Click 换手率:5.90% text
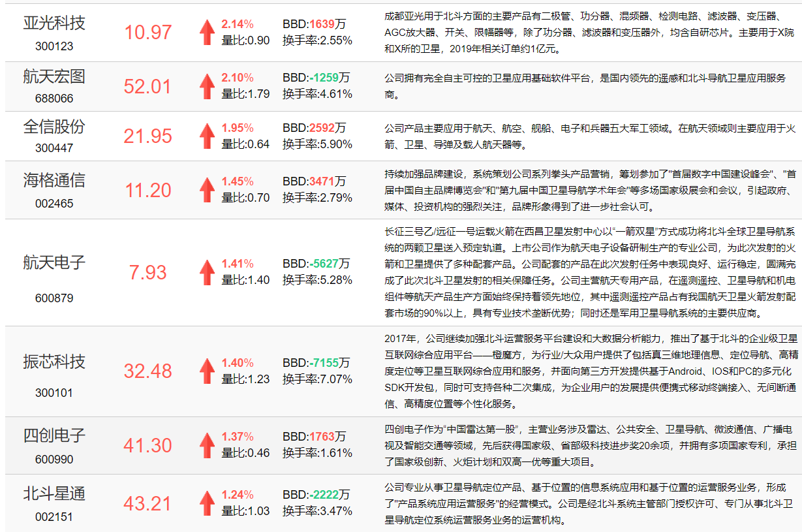Image resolution: width=802 pixels, height=532 pixels. coord(318,144)
